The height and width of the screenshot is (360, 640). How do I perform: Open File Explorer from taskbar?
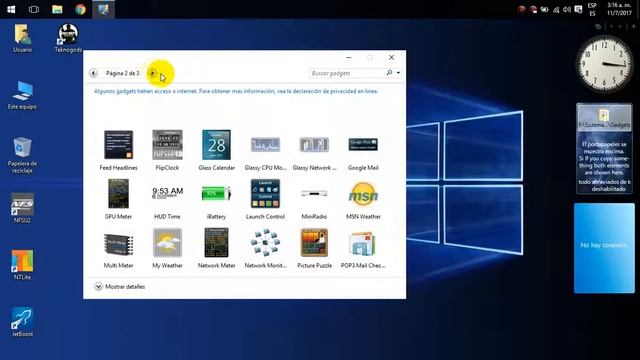coord(57,9)
